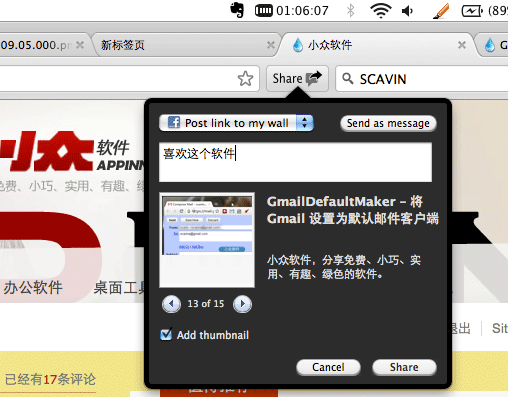Click the rightmost G tab
Screen dimensions: 508x397
point(493,45)
